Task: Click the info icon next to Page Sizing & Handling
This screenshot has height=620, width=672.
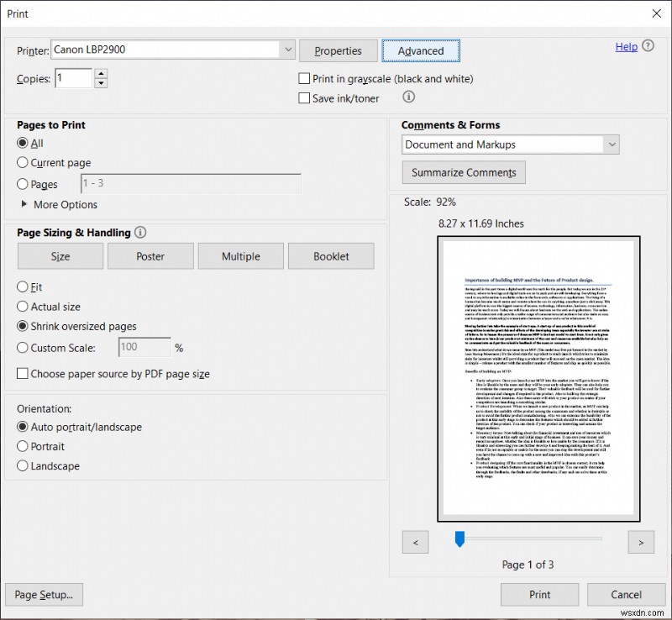Action: click(x=139, y=233)
